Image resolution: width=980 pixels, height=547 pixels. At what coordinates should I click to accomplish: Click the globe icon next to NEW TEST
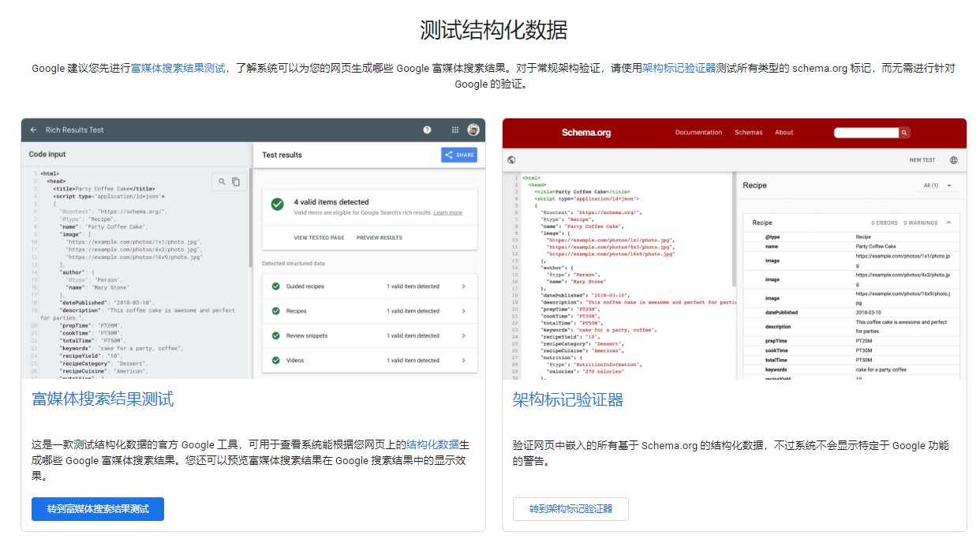953,160
